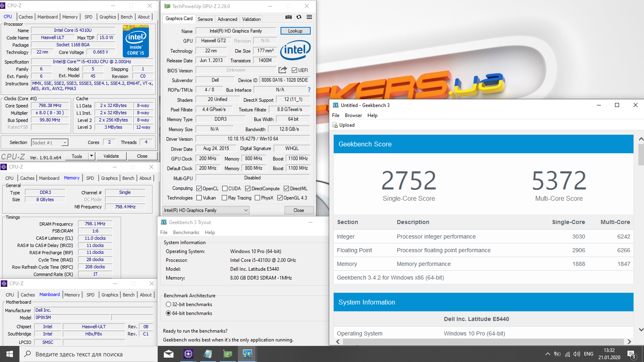Open Browser menu in Geekbench results window
Image resolution: width=644 pixels, height=362 pixels.
tap(353, 115)
